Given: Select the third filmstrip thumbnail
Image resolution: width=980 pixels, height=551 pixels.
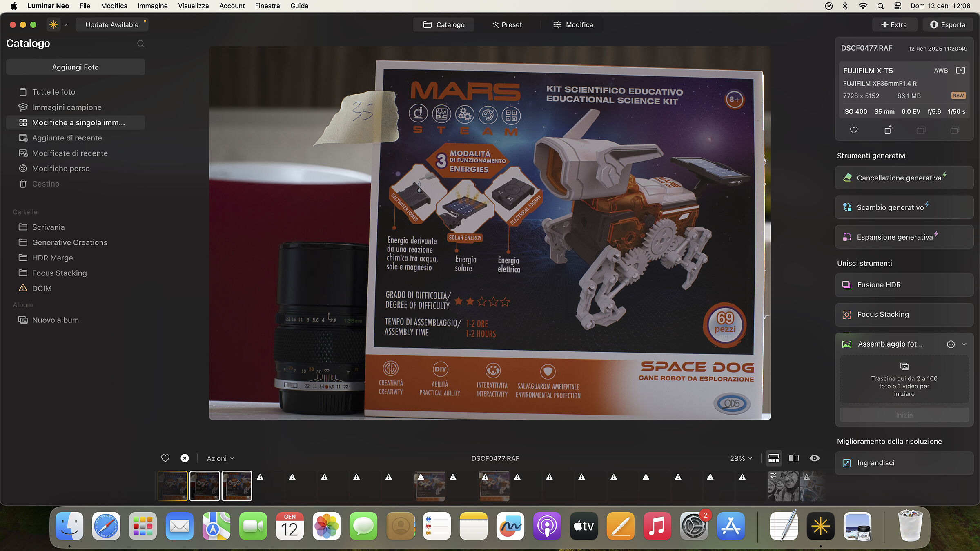Looking at the screenshot, I should point(237,486).
